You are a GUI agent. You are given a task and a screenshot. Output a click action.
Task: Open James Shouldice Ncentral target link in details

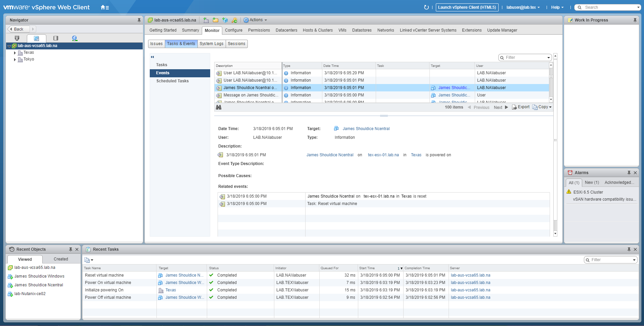coord(366,129)
